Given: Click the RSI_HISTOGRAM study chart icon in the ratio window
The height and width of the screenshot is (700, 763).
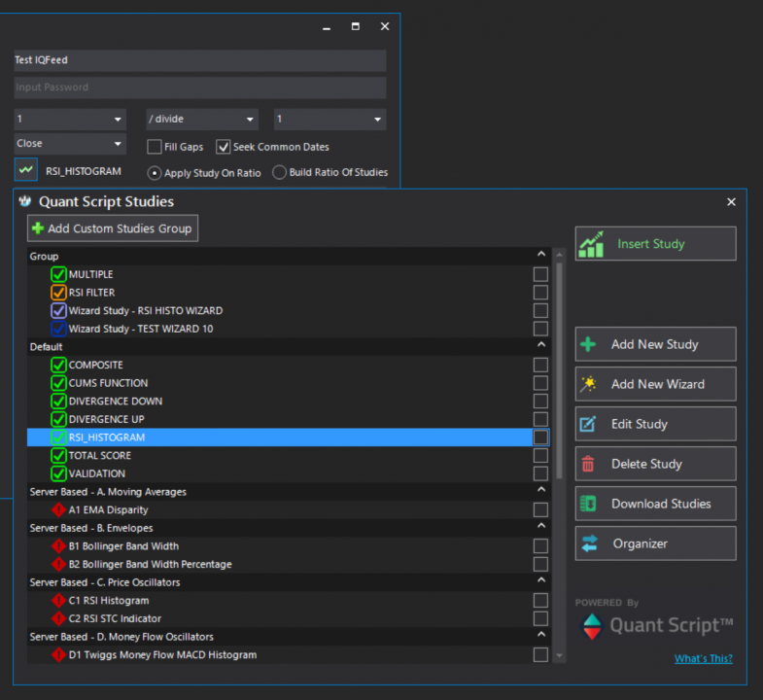Looking at the screenshot, I should (26, 170).
